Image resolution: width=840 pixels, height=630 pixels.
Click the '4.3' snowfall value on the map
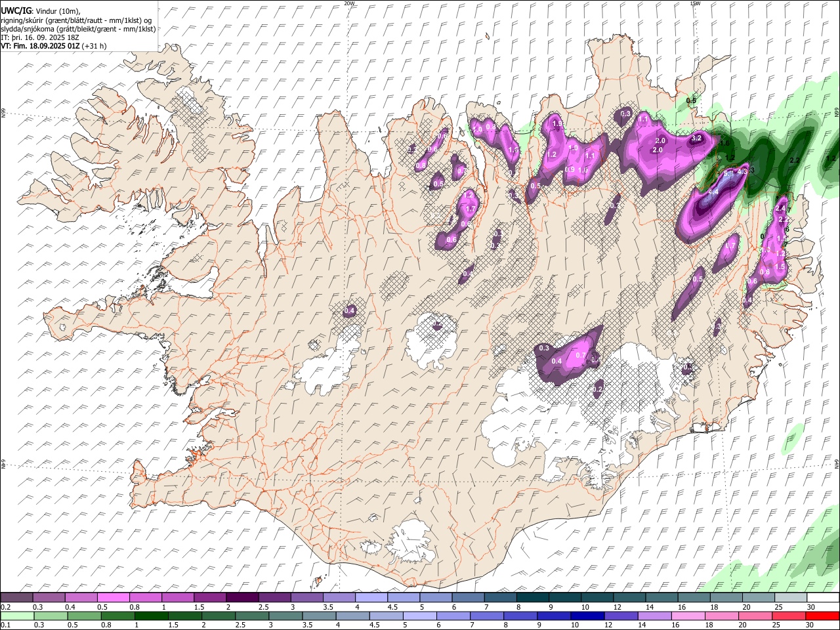[x=742, y=171]
